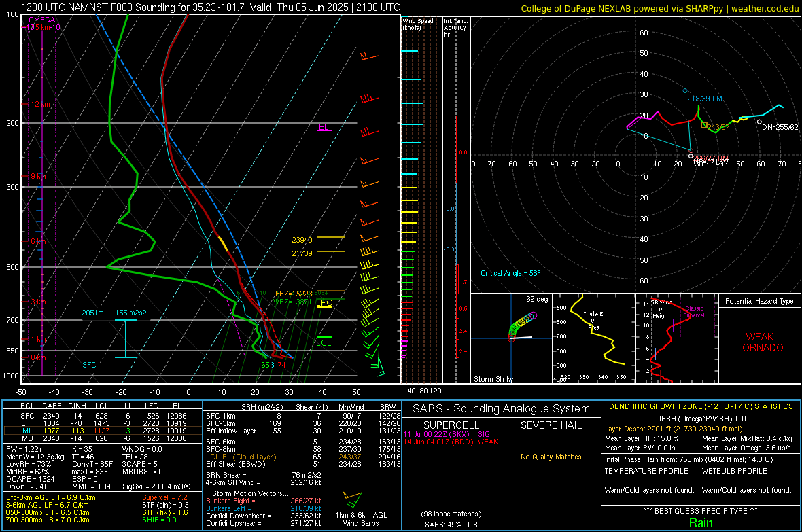Click the K = 35 index value
The width and height of the screenshot is (802, 532).
(x=82, y=450)
